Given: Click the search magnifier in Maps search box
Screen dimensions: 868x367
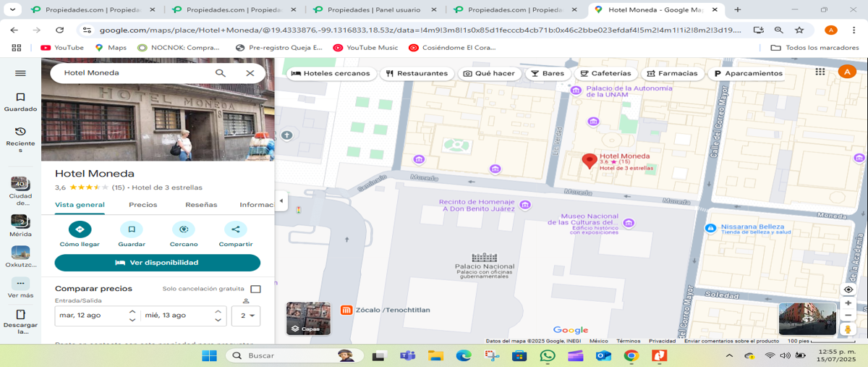Looking at the screenshot, I should tap(221, 73).
